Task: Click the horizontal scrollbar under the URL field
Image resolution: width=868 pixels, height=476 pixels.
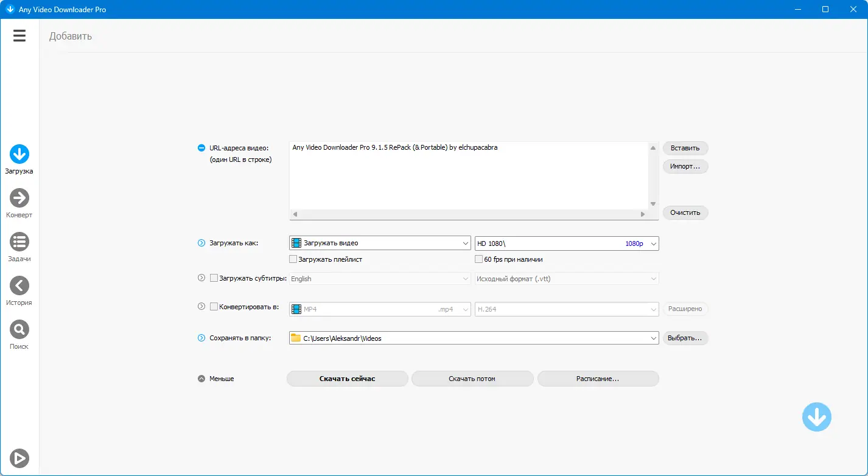Action: click(x=469, y=214)
